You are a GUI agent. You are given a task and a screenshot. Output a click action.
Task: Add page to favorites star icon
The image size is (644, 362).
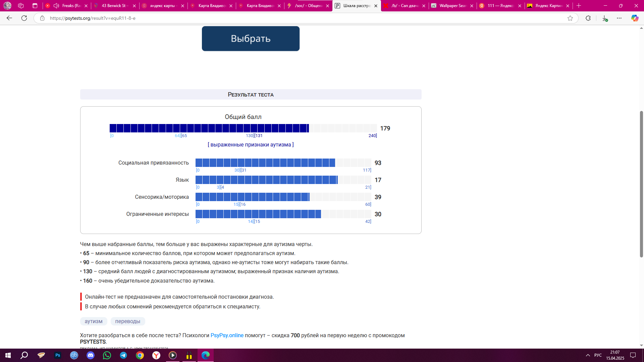click(x=570, y=18)
